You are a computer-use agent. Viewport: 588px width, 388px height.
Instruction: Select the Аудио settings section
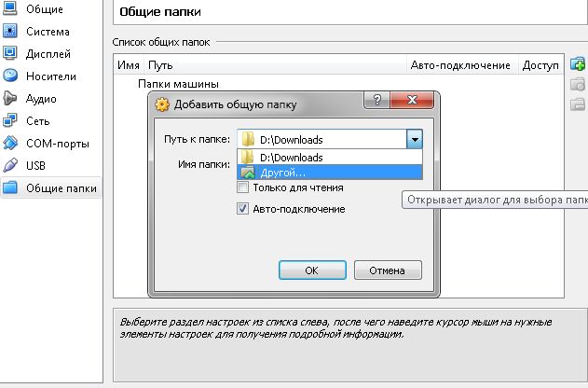pyautogui.click(x=40, y=98)
